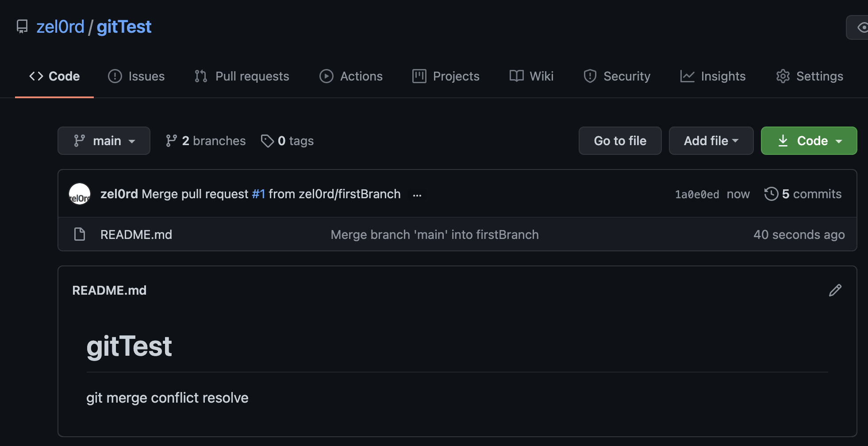
Task: Click the Go to file button
Action: (620, 141)
